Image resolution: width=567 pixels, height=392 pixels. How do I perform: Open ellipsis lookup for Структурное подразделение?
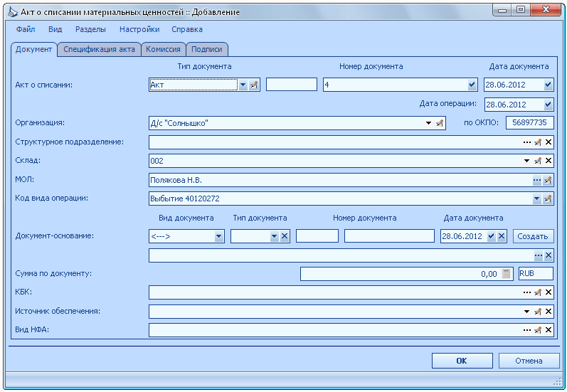pos(527,142)
